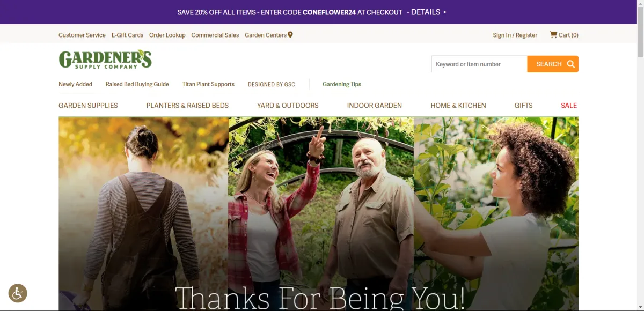Open the accessibility wheelchair icon

(18, 293)
